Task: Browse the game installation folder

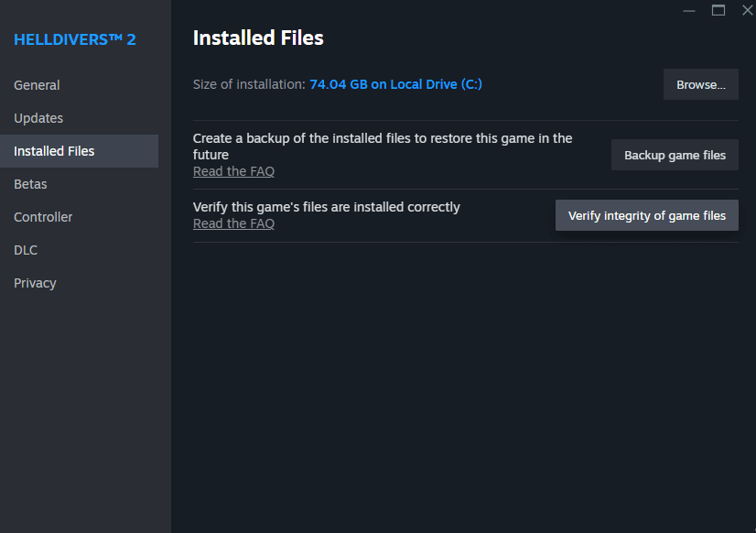Action: tap(700, 83)
